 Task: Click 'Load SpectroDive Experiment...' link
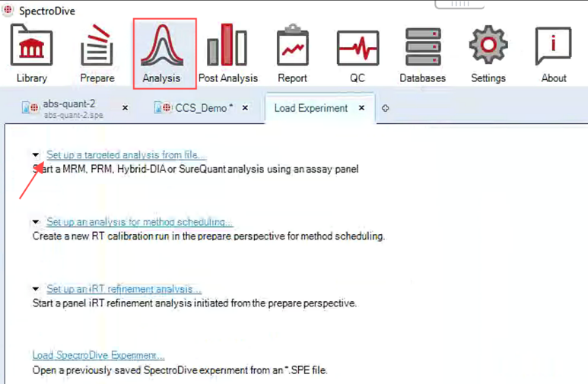coord(98,355)
